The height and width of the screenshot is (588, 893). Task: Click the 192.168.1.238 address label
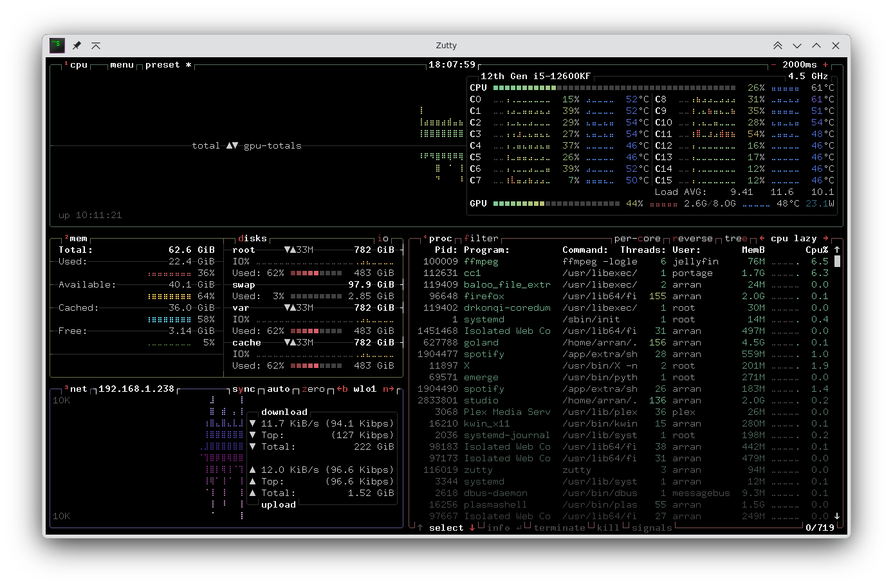coord(136,389)
